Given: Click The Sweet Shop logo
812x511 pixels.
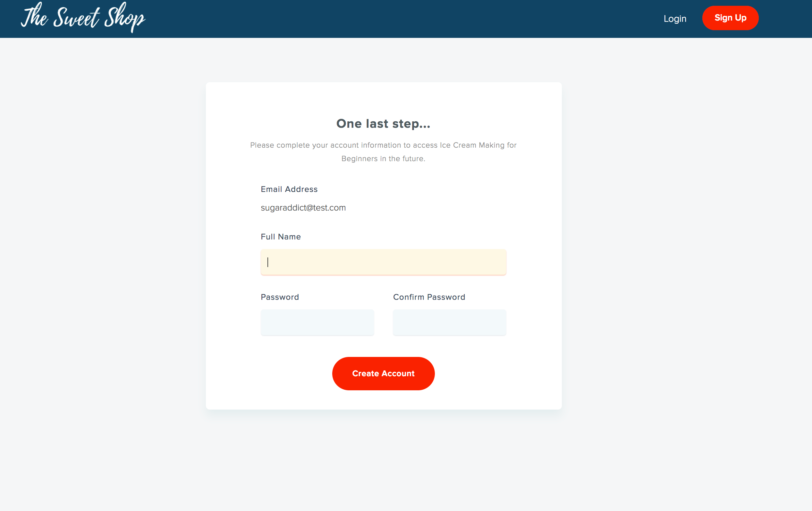Looking at the screenshot, I should (83, 18).
